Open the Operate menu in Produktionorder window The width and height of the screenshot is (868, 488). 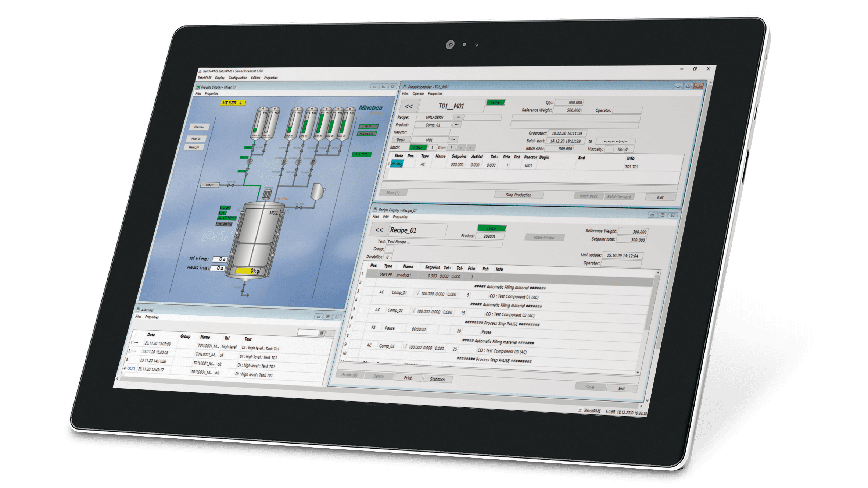click(x=418, y=94)
